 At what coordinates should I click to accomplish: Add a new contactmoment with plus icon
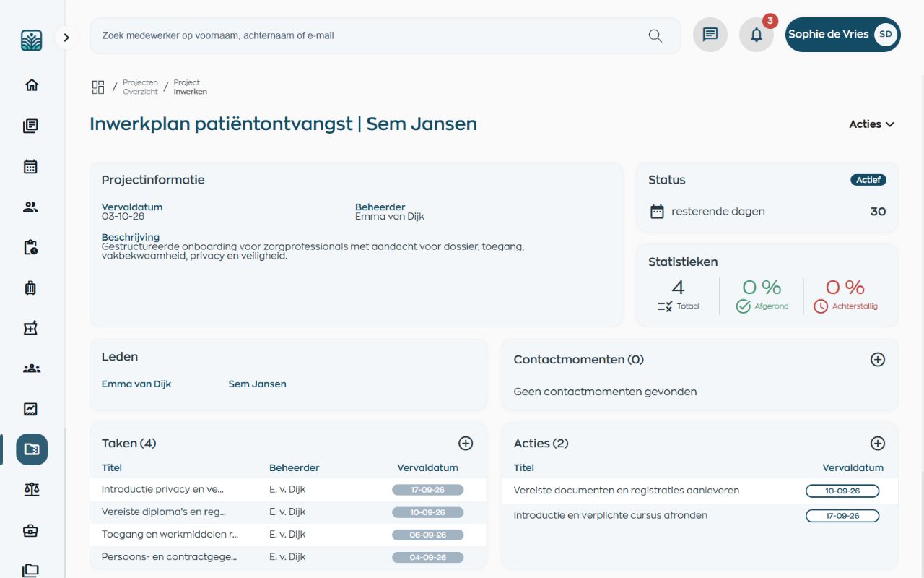click(878, 360)
